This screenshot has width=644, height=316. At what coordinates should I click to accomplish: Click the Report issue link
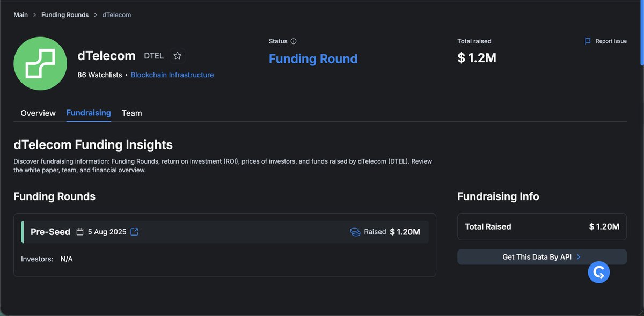tap(610, 41)
